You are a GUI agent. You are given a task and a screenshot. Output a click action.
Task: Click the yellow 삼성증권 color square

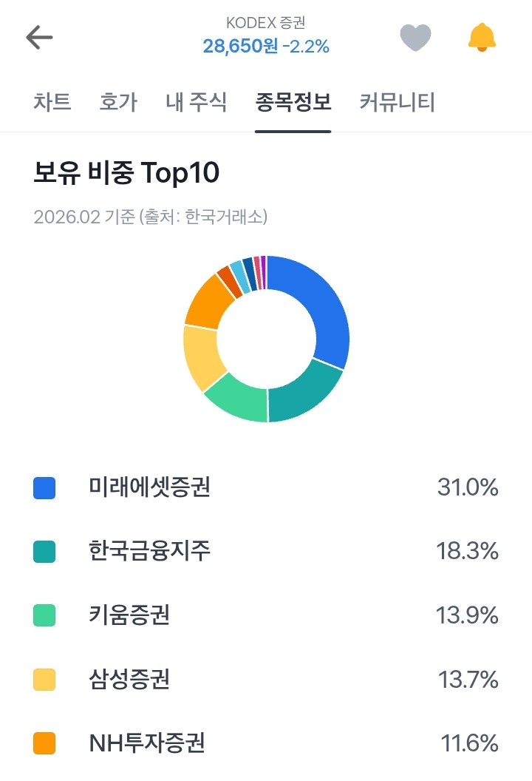(x=44, y=679)
